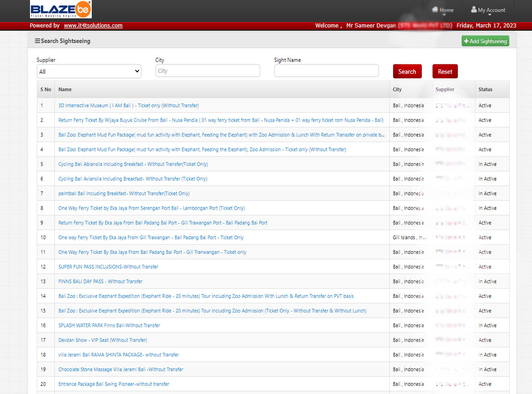
Task: Click FINNS BALI DAY PASS link
Action: [100, 282]
